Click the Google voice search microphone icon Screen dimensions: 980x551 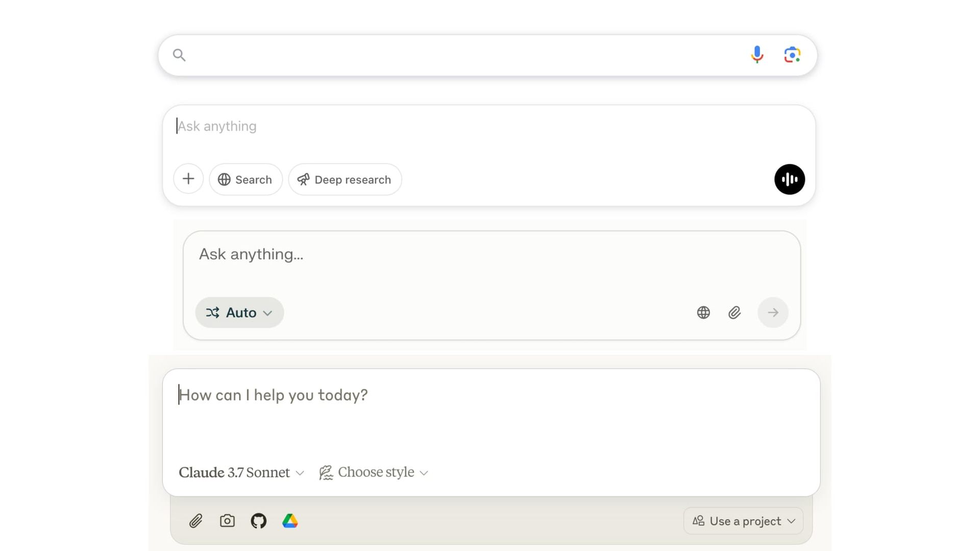pyautogui.click(x=757, y=55)
